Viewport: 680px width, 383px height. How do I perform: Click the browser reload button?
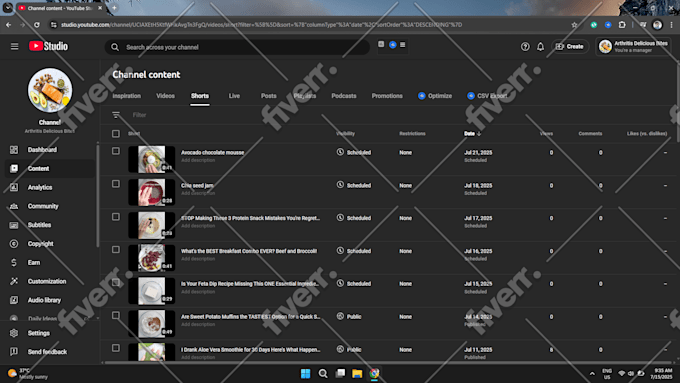[37, 25]
